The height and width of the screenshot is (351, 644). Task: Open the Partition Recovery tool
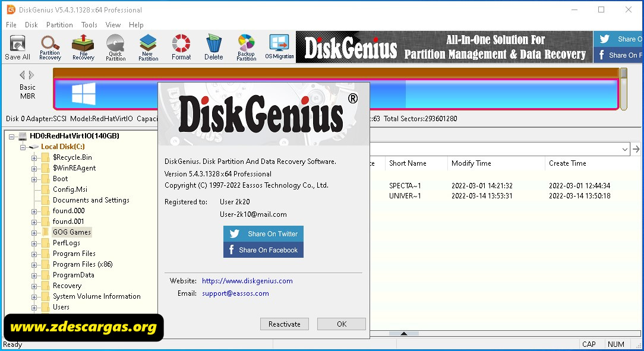tap(50, 47)
